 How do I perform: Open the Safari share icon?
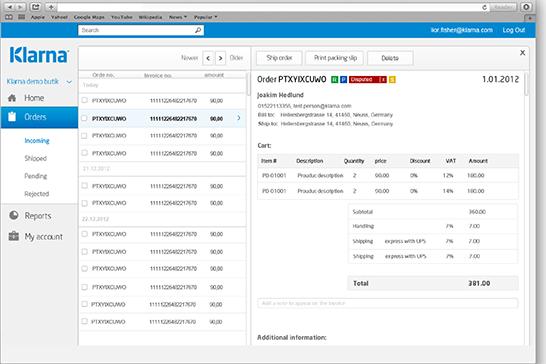[36, 7]
